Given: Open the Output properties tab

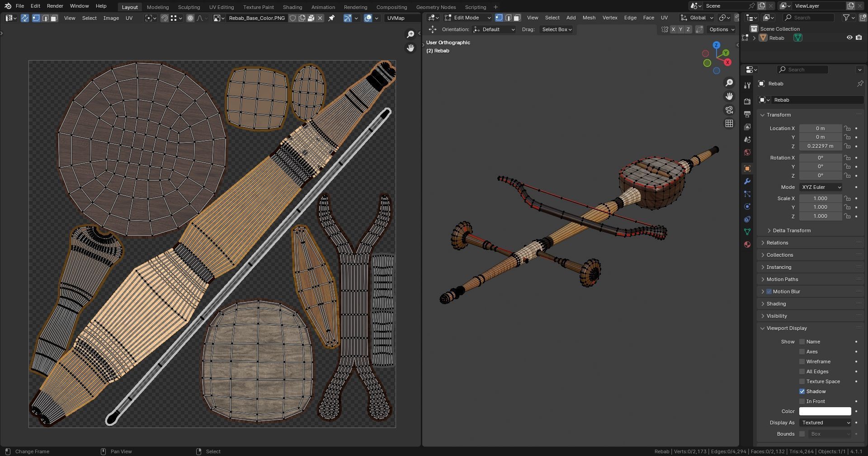Looking at the screenshot, I should 747,114.
